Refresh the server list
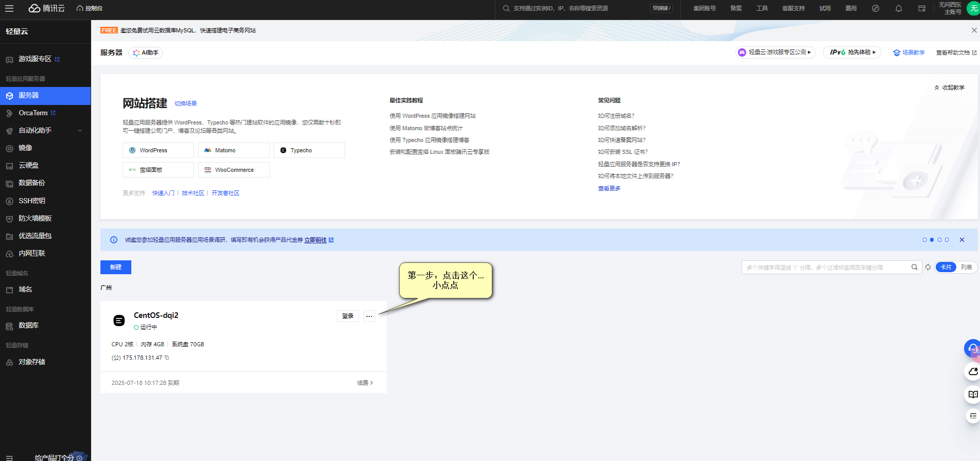 point(928,267)
